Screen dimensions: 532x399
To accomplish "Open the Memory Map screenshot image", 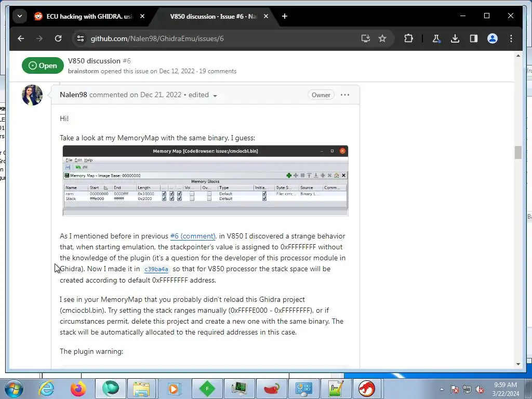I will click(x=205, y=181).
